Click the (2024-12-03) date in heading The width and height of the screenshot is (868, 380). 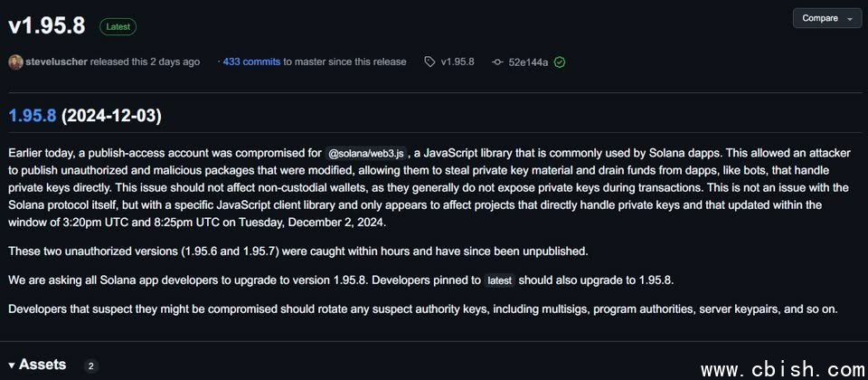pyautogui.click(x=111, y=116)
